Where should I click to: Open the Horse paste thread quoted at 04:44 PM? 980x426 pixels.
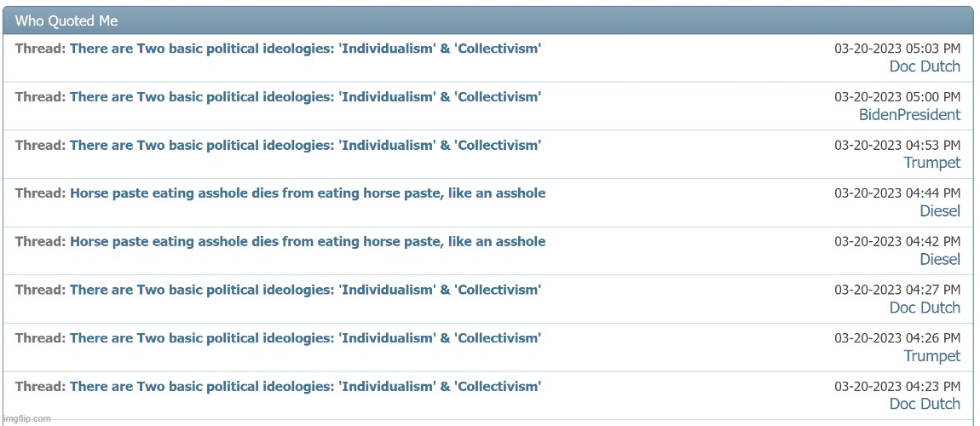307,193
